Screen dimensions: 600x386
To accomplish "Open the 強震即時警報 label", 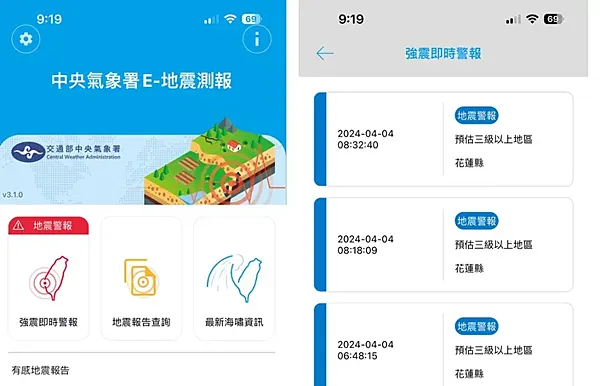I will pos(49,322).
